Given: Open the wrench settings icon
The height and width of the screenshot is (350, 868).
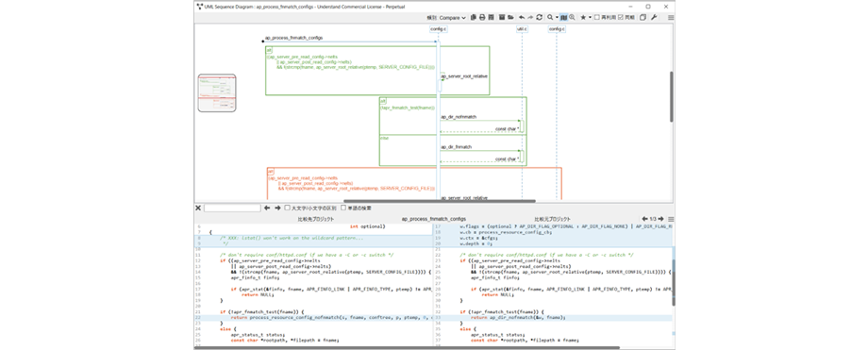Looking at the screenshot, I should click(654, 18).
